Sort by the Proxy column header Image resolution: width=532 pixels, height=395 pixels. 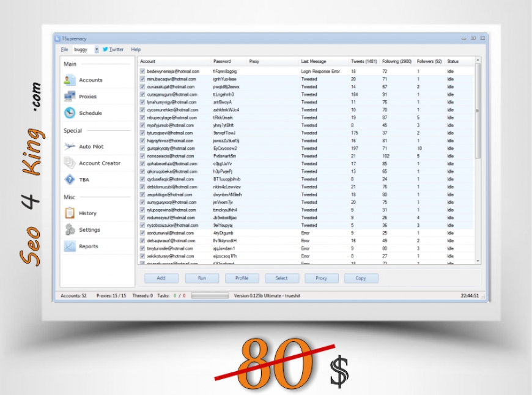pos(273,61)
